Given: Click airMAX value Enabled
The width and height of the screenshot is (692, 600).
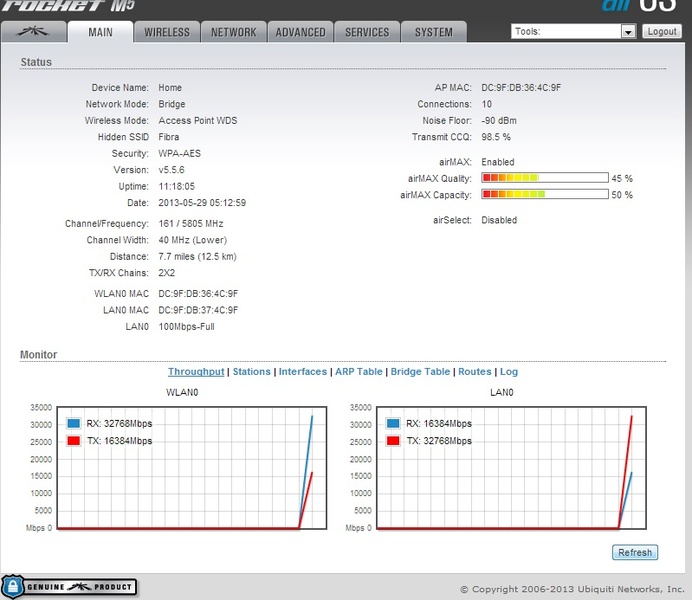Looking at the screenshot, I should coord(497,162).
